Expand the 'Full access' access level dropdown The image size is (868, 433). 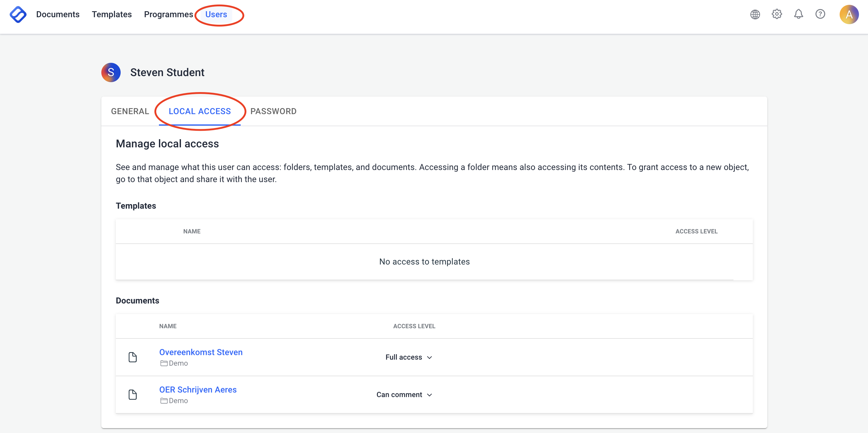click(x=408, y=357)
